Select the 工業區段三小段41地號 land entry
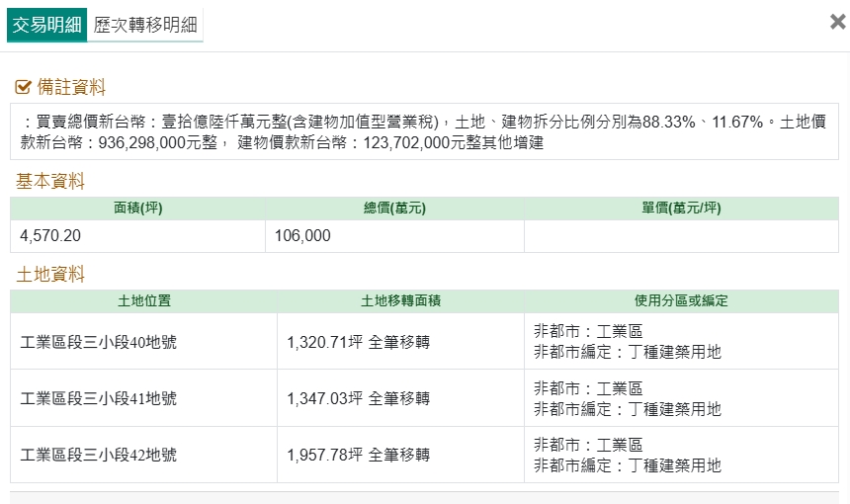850x504 pixels. (x=99, y=399)
